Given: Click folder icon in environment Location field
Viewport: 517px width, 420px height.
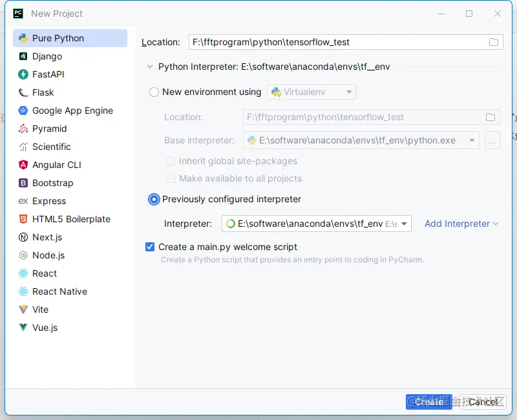Looking at the screenshot, I should (x=491, y=117).
